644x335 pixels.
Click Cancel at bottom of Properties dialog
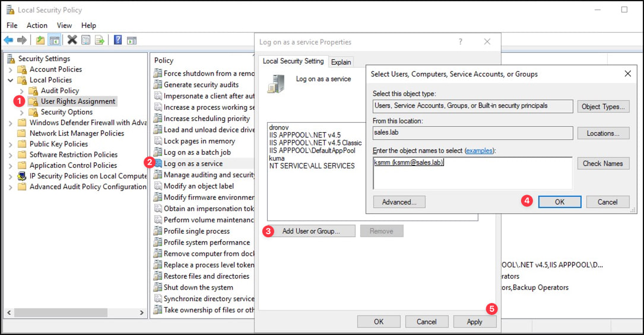(x=426, y=322)
